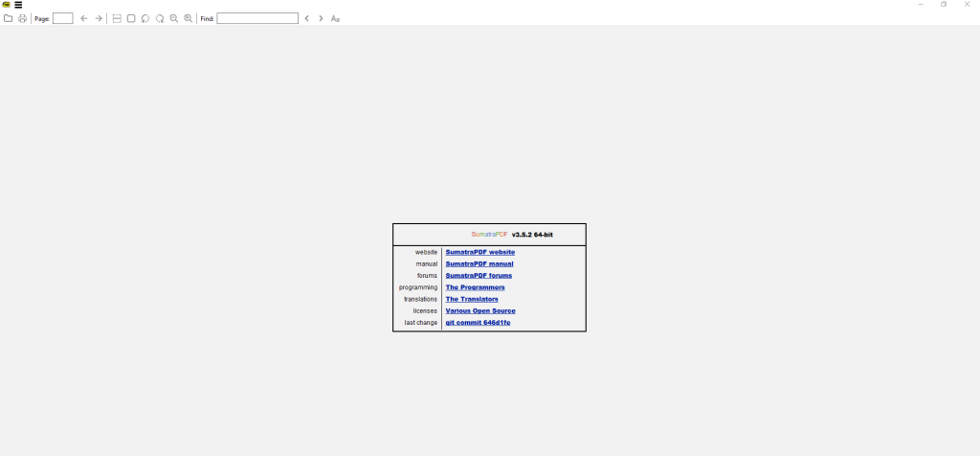
Task: Click the Print icon
Action: (23, 19)
